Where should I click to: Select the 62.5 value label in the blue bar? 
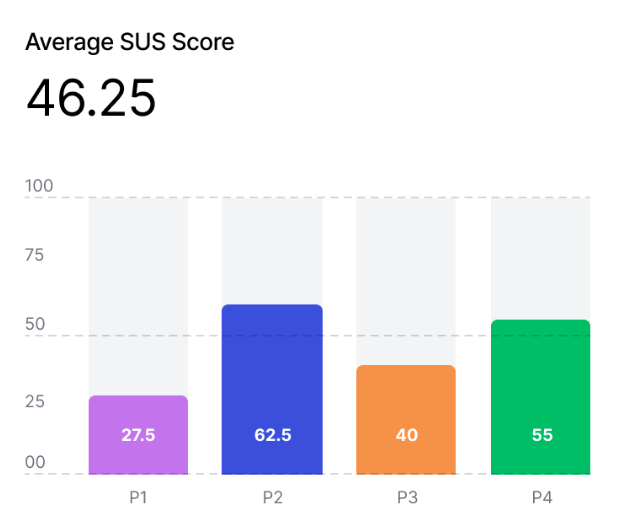click(272, 435)
